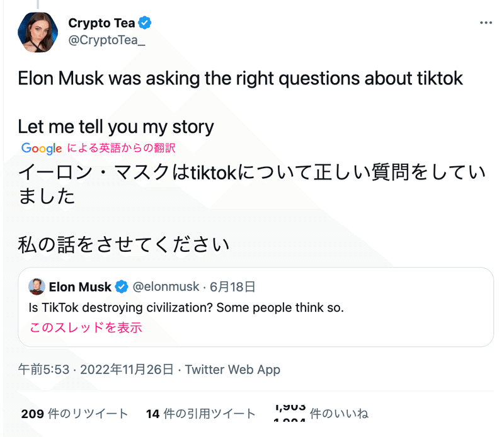View the 14 件の引用ツイート list
The height and width of the screenshot is (437, 504).
point(200,414)
